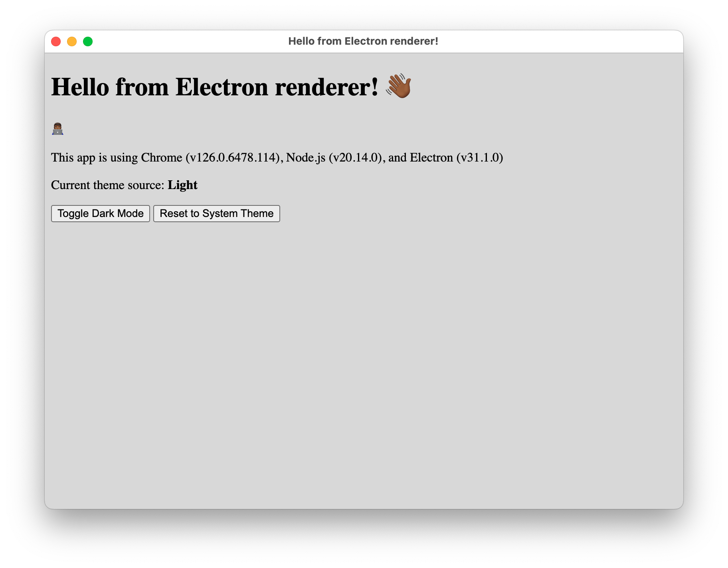Click the word 'Chrome' in the paragraph
Viewport: 728px width, 568px height.
(162, 158)
